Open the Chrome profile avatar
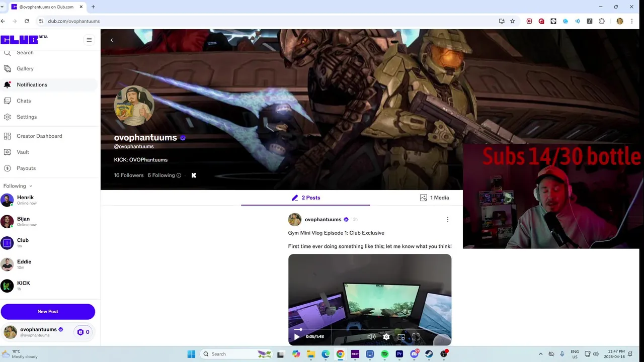Viewport: 644px width, 362px height. coord(620,21)
